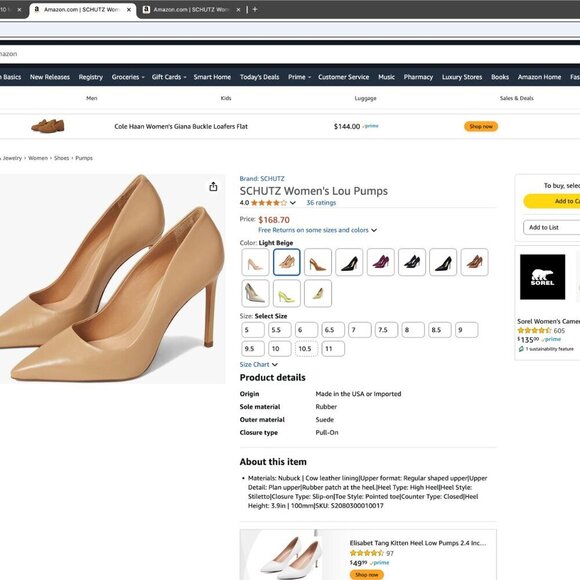This screenshot has width=580, height=580.
Task: Close the first Amazon SCHUTZ tab
Action: [129, 10]
